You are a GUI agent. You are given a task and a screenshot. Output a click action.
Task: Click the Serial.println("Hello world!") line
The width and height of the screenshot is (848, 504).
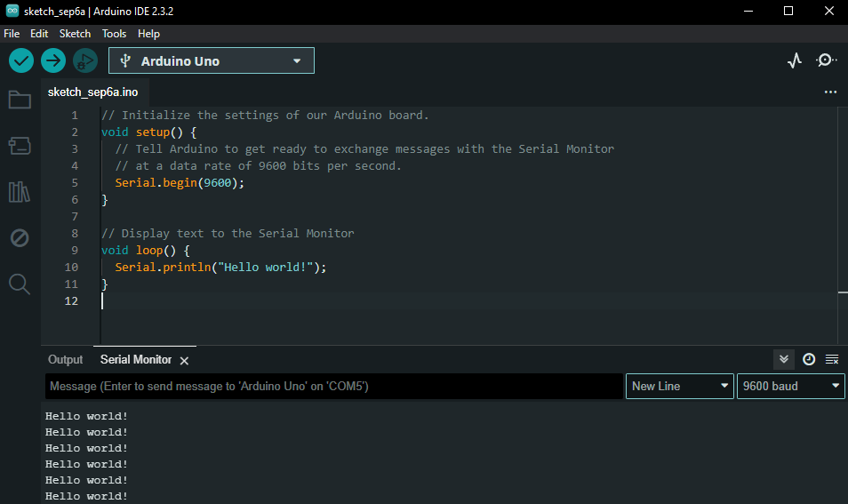pos(220,268)
